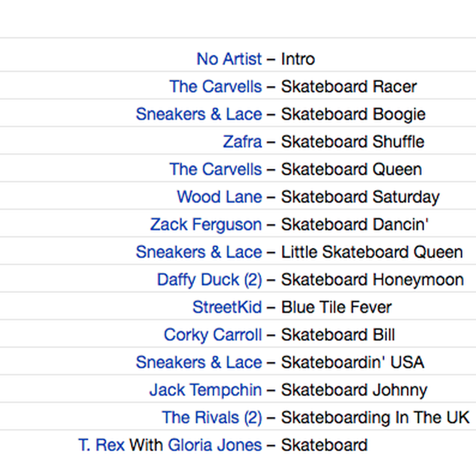Select the Skateboarding In The UK title

tap(375, 418)
